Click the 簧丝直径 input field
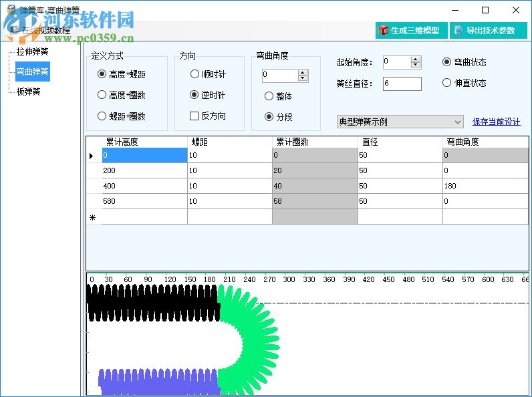Image resolution: width=532 pixels, height=397 pixels. tap(402, 84)
